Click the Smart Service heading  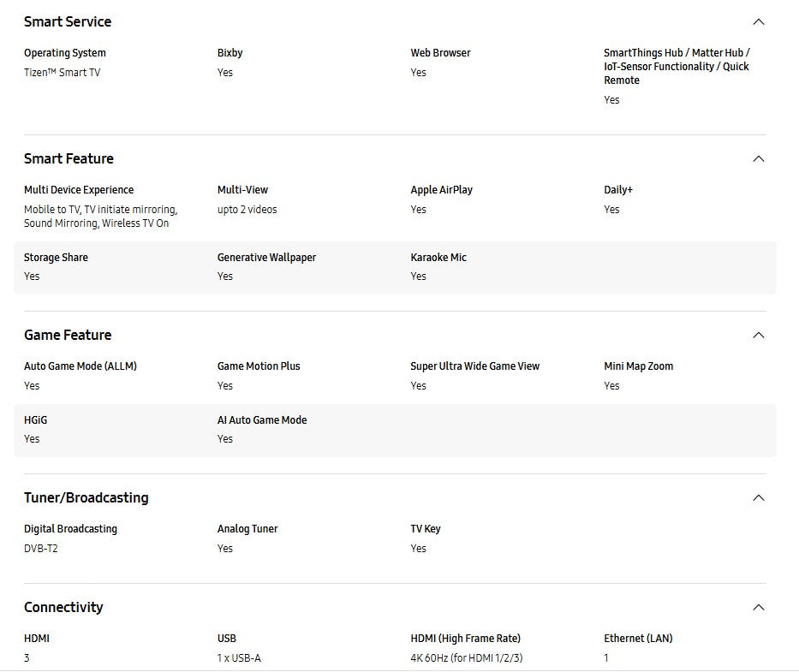[x=68, y=21]
